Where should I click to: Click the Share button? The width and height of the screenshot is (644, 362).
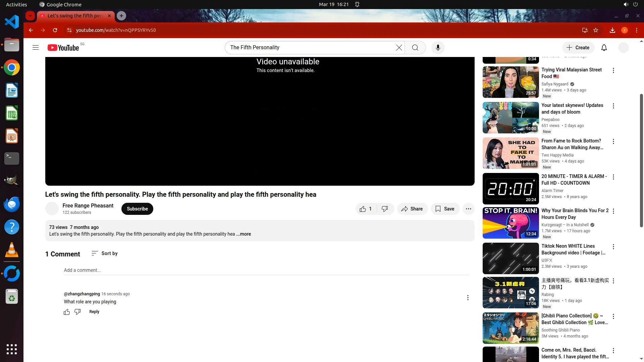(412, 209)
